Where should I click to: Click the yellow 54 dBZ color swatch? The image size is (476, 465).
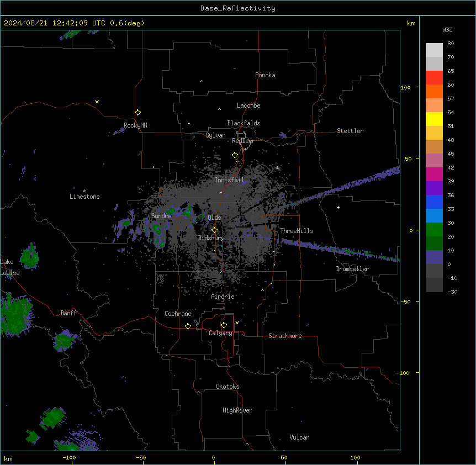pos(434,119)
